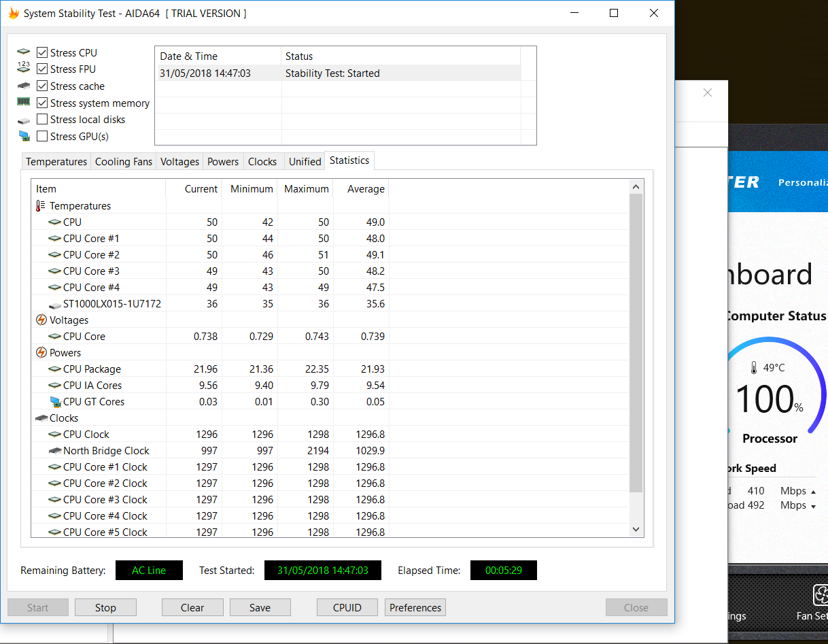Click the Maximum column header
This screenshot has width=828, height=644.
305,189
